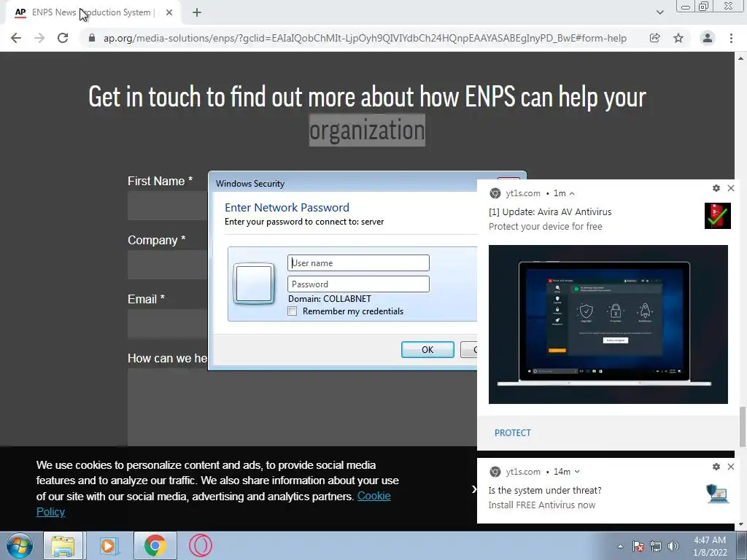The image size is (747, 560).
Task: Close the cookie banner with X
Action: pos(473,489)
